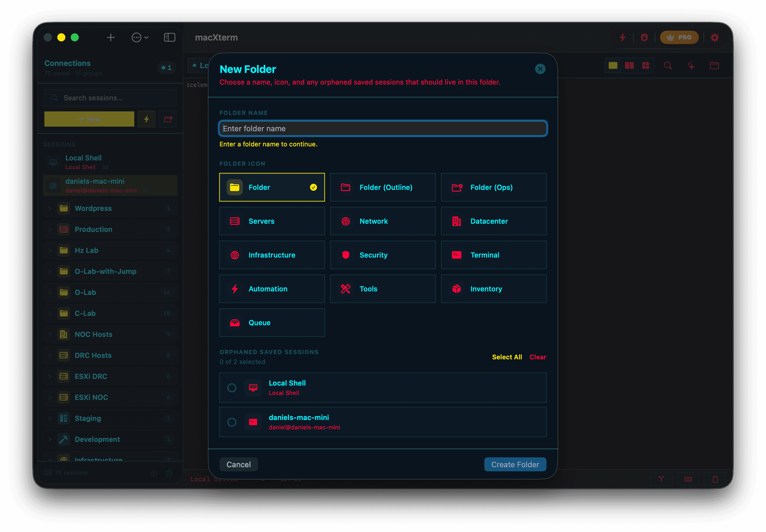Pick the Datacenter folder icon
The width and height of the screenshot is (766, 532).
pos(493,221)
